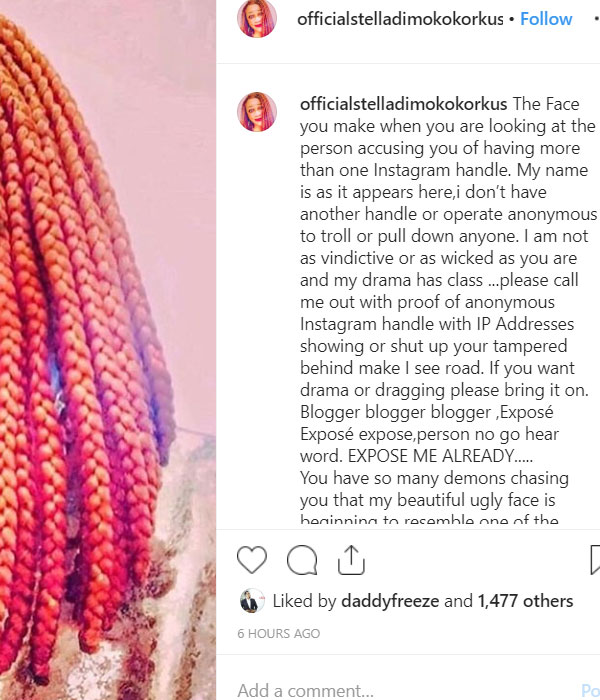Open daddyfreeze's profile link
600x700 pixels.
pos(390,601)
